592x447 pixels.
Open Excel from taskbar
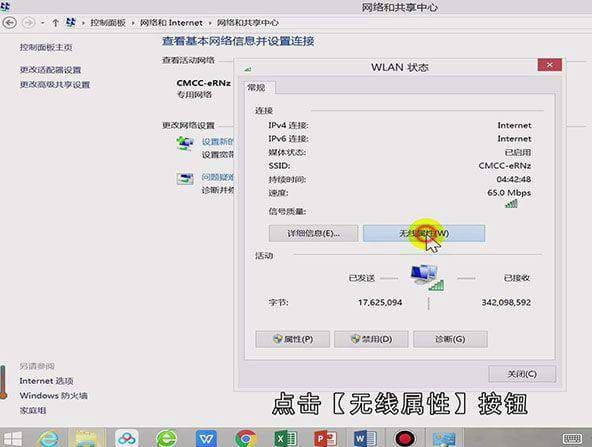[x=285, y=439]
